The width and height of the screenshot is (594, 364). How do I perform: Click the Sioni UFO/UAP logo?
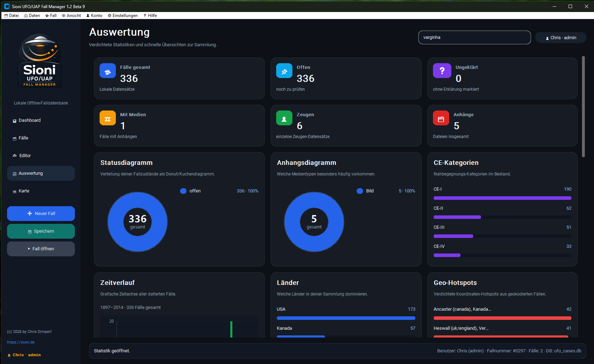pos(40,60)
